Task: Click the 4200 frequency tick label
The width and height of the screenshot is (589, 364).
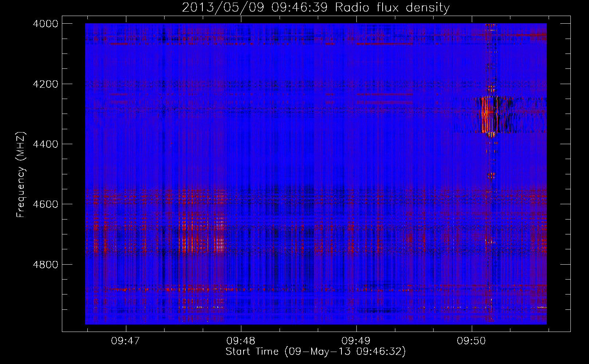Action: pos(46,84)
